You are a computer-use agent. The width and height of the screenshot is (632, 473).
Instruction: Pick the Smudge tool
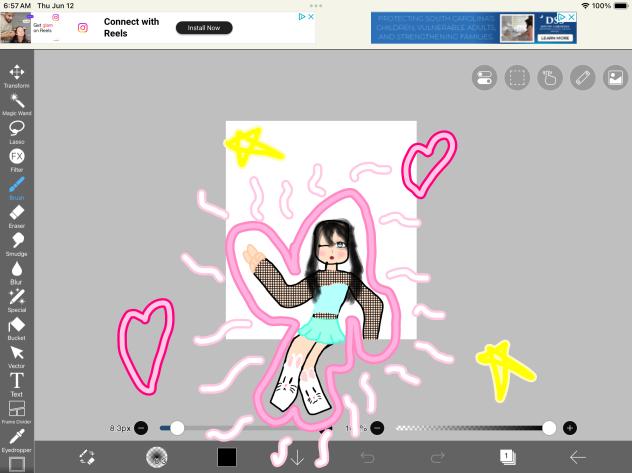(17, 244)
